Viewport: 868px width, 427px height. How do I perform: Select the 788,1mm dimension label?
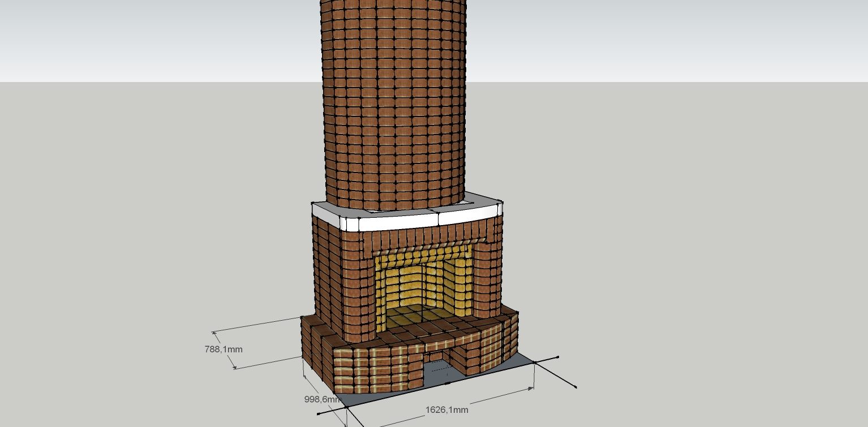pos(224,350)
